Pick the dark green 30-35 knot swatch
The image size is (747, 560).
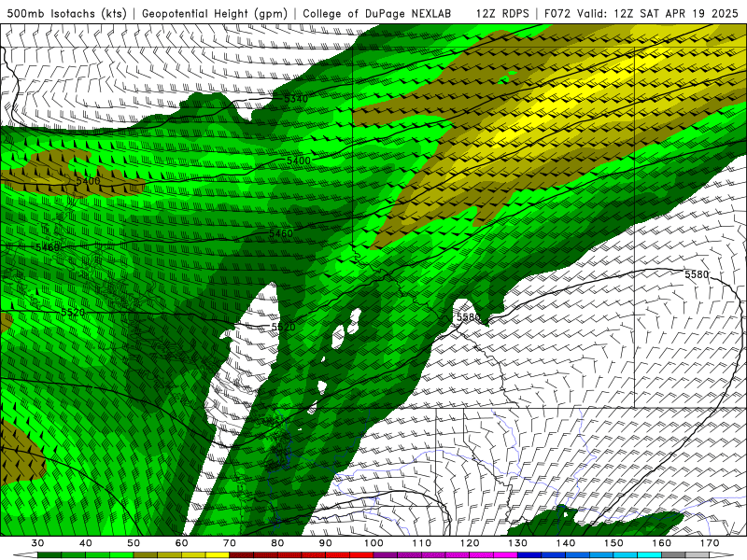tap(49, 555)
